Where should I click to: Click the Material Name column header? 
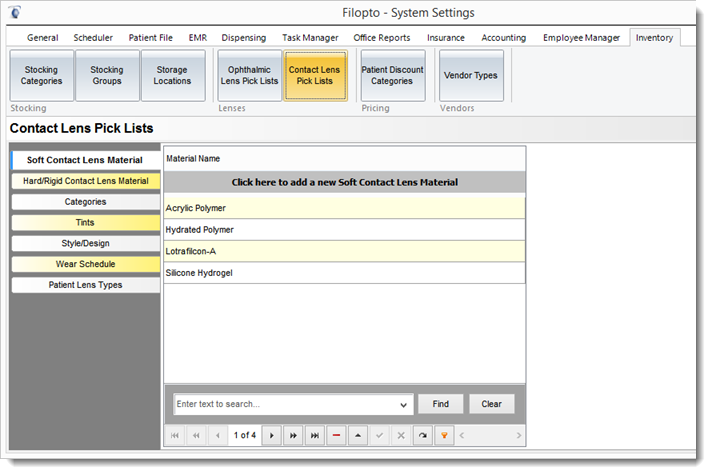point(345,159)
